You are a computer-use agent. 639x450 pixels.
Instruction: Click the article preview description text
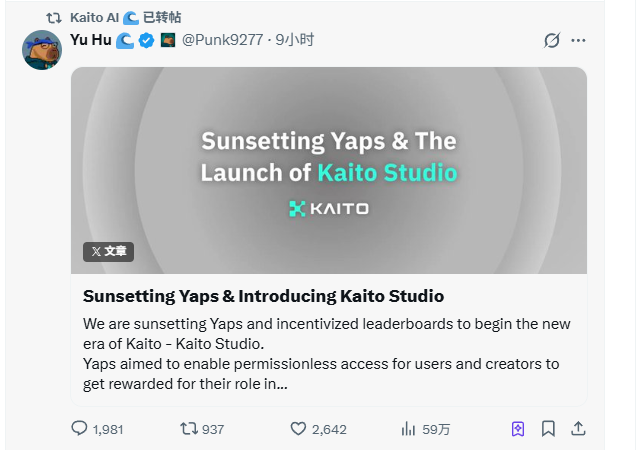point(320,353)
